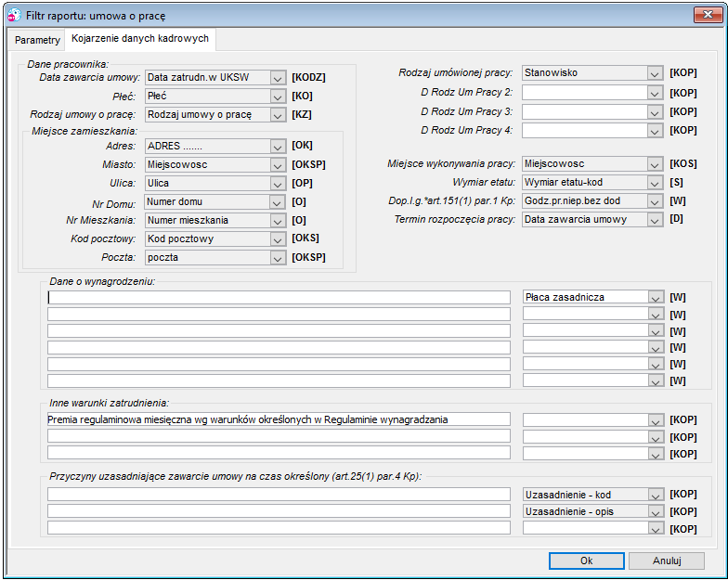Click the second Dane o wynagrodzeniu text field
Screen dimensions: 728x580
point(279,314)
